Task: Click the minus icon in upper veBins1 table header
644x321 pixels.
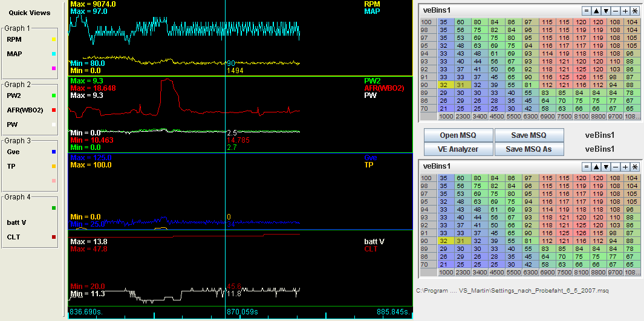Action: 615,11
